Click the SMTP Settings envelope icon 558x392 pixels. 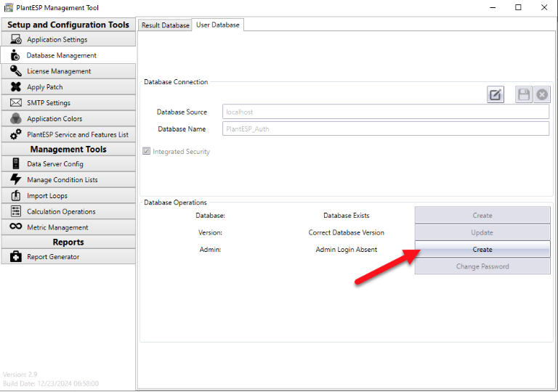(x=16, y=103)
